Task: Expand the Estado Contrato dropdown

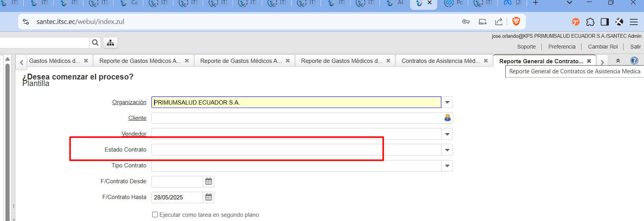Action: point(447,150)
